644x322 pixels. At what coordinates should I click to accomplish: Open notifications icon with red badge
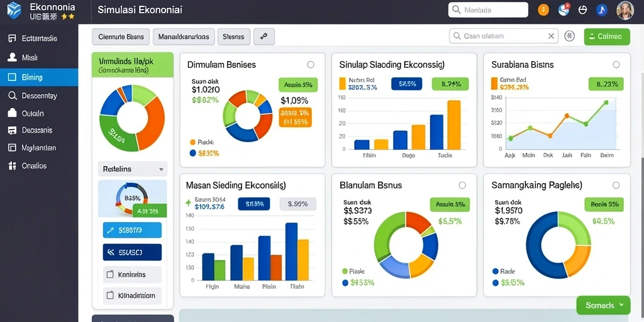(x=564, y=10)
